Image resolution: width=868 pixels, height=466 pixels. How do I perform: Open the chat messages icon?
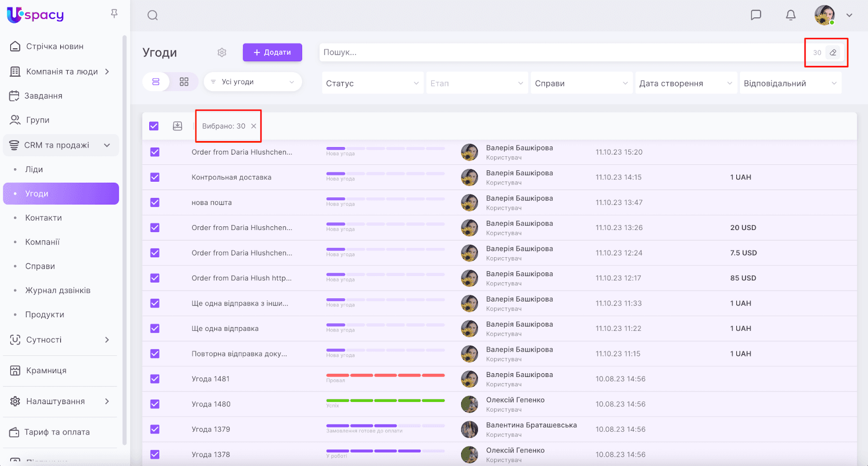756,15
